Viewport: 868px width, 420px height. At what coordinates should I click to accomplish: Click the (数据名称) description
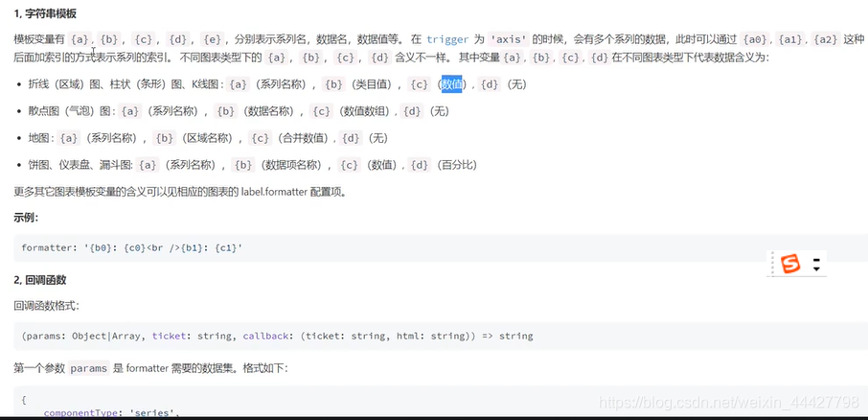(269, 111)
